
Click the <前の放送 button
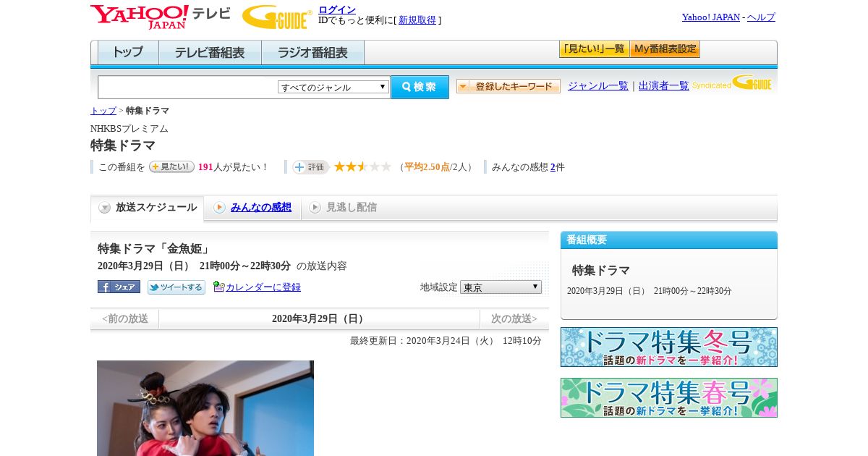[124, 318]
